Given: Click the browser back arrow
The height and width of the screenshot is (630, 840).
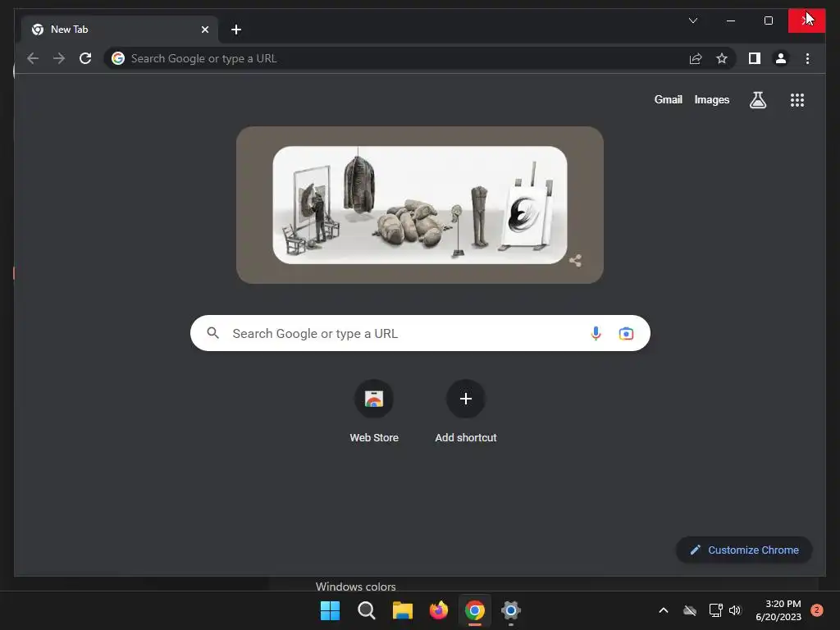Looking at the screenshot, I should pos(33,58).
